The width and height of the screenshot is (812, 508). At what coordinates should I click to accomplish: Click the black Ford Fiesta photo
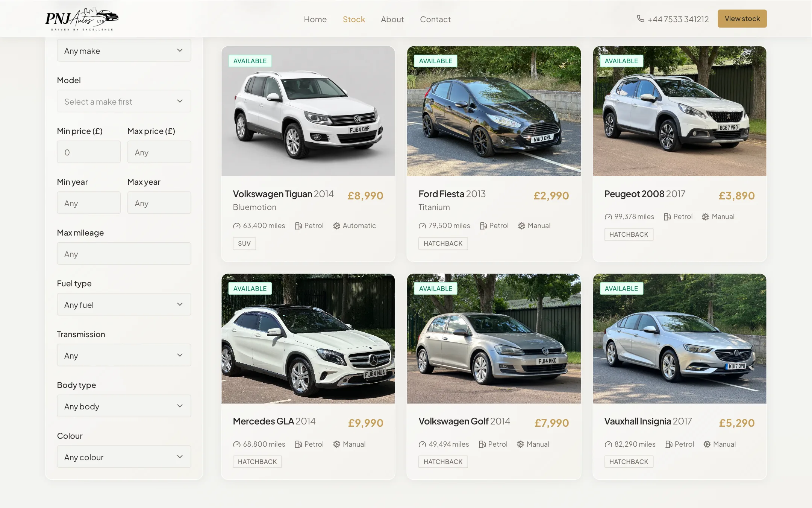[494, 111]
